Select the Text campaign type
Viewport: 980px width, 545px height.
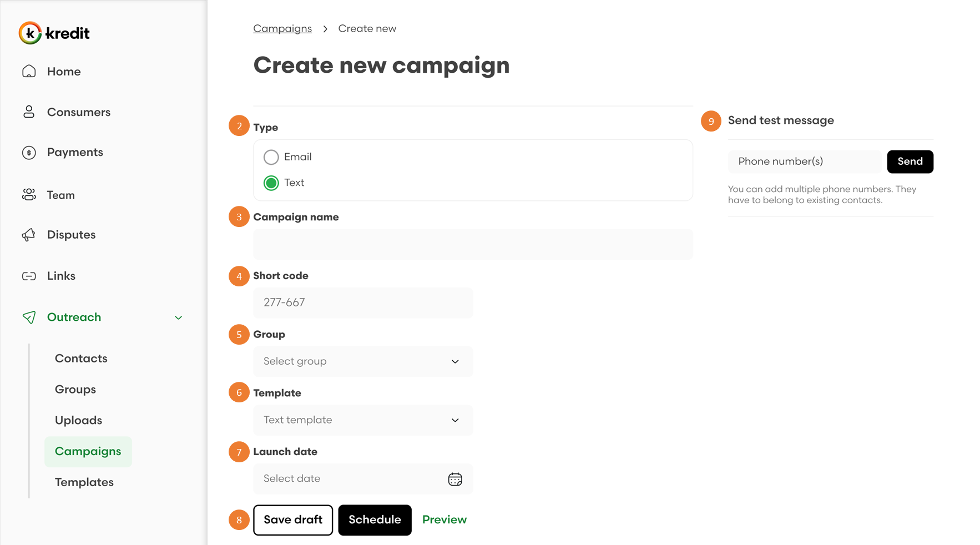(x=271, y=183)
